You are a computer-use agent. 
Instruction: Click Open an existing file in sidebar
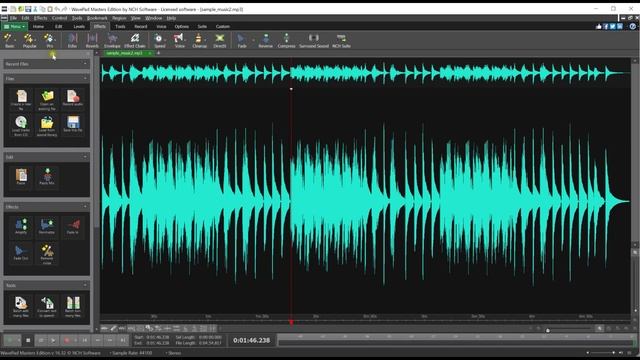pyautogui.click(x=47, y=100)
